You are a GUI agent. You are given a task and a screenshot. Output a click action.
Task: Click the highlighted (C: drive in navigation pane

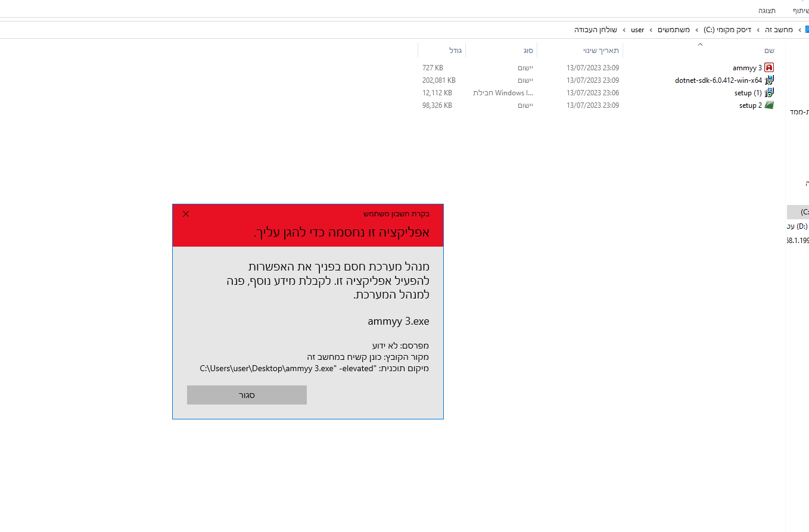pyautogui.click(x=798, y=212)
